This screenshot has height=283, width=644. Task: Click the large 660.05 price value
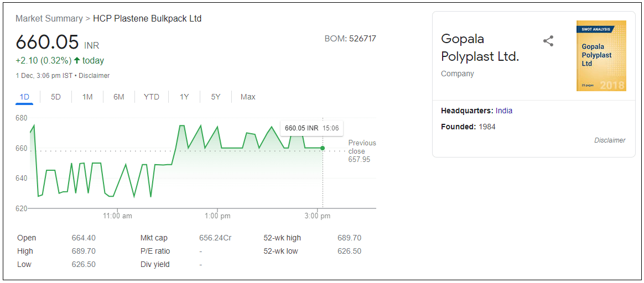pos(47,42)
